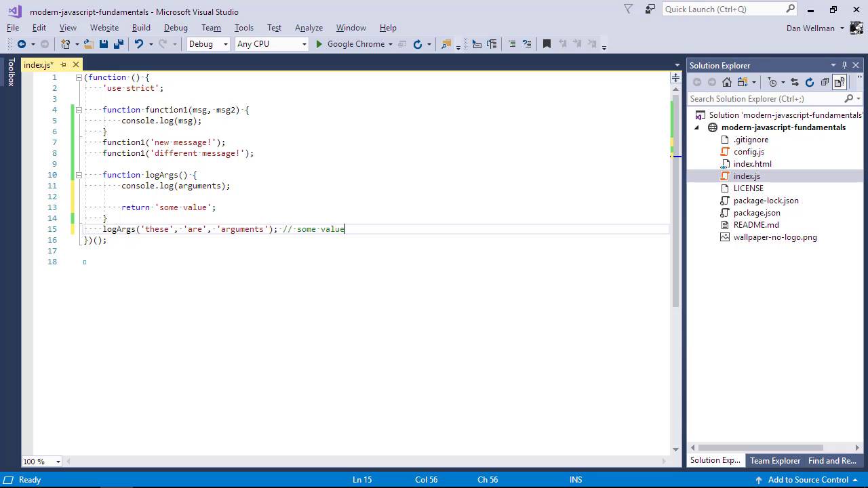Image resolution: width=868 pixels, height=488 pixels.
Task: Open the Google Chrome browser target dropdown arrow
Action: [391, 44]
